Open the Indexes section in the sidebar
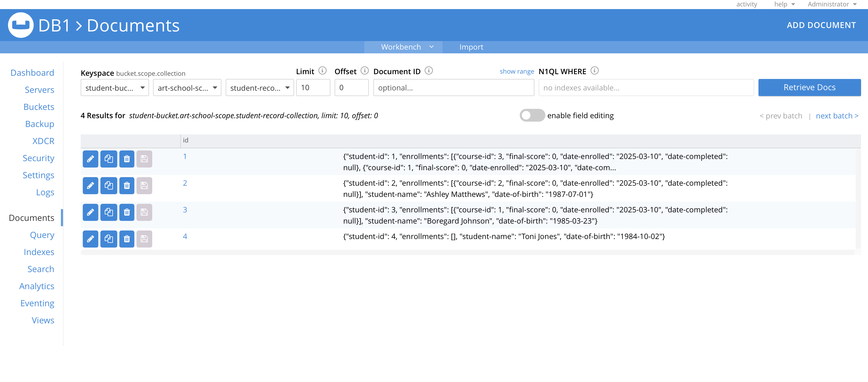 coord(39,252)
